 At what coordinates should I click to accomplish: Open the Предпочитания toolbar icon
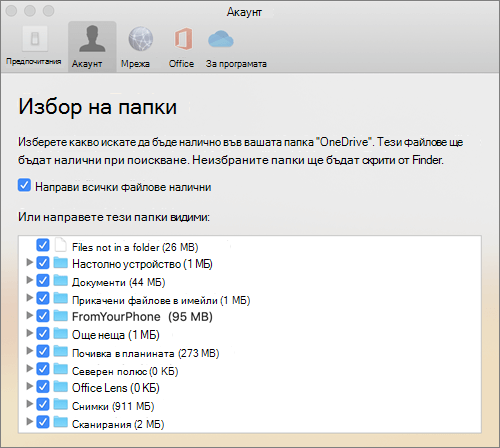point(35,39)
